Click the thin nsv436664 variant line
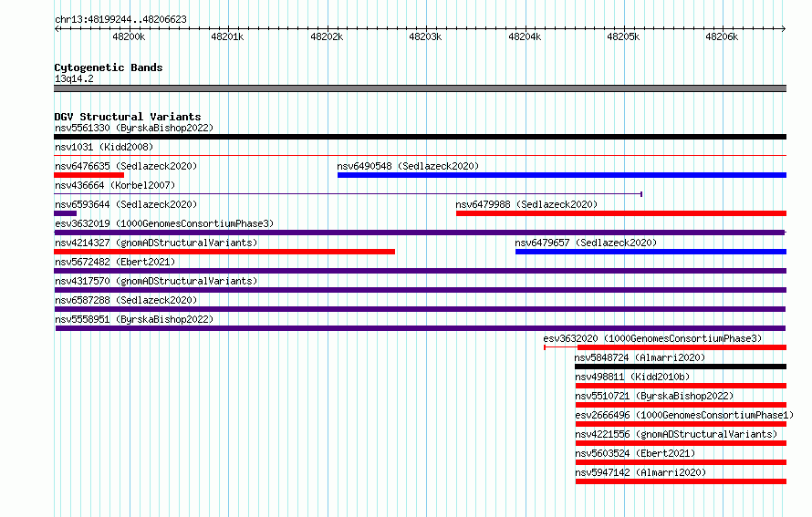Viewport: 812px width, 517px height. click(x=348, y=194)
